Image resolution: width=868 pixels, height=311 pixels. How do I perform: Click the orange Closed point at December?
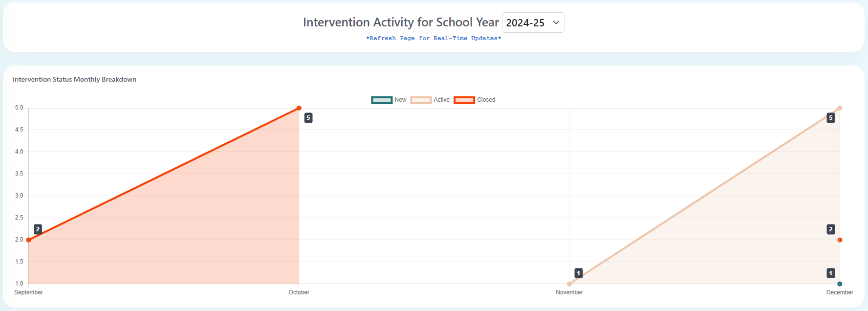click(x=840, y=240)
